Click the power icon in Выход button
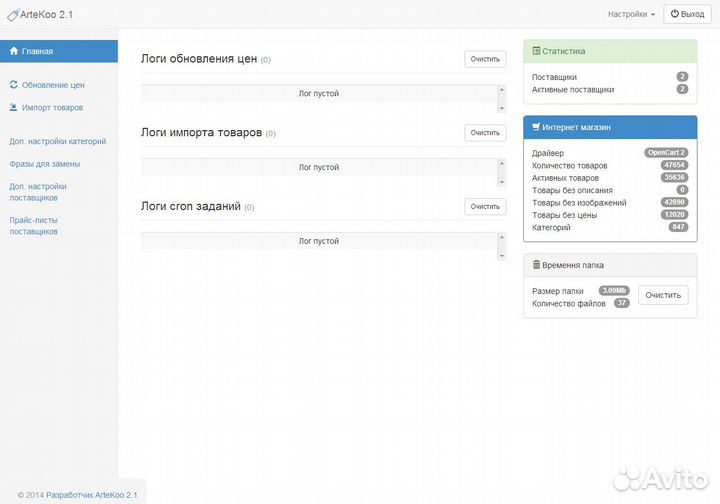 click(x=675, y=14)
